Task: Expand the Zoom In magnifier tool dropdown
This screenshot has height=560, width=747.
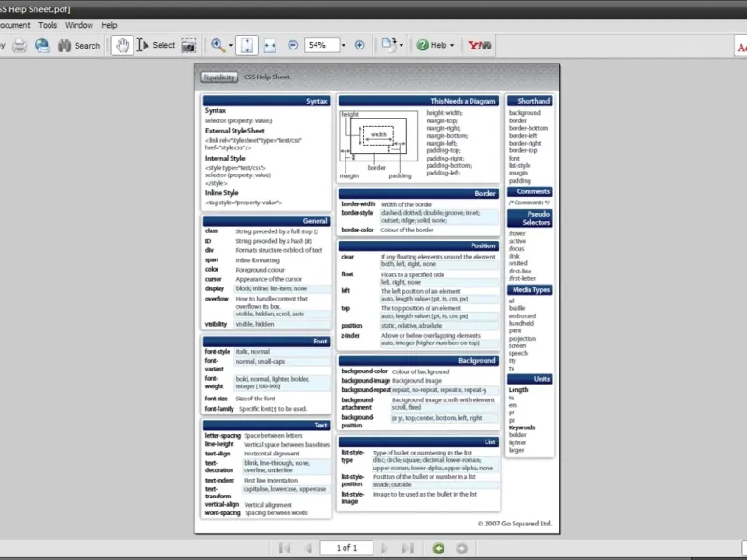Action: click(x=230, y=45)
